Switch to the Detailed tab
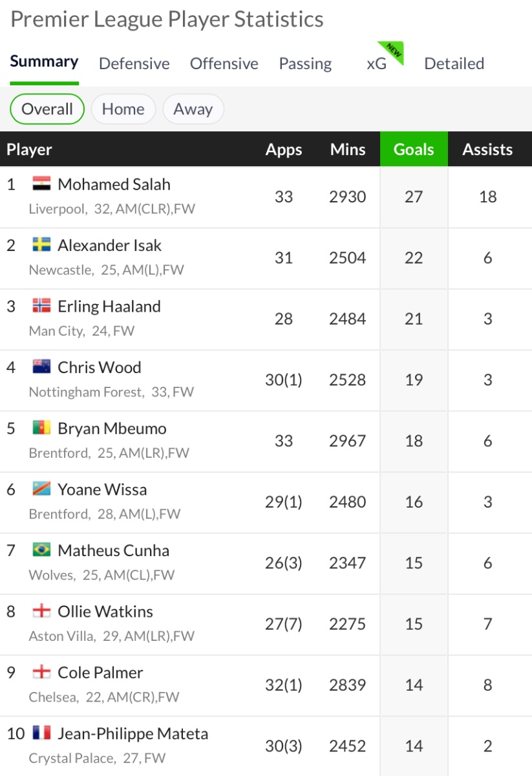532x776 pixels. (454, 63)
